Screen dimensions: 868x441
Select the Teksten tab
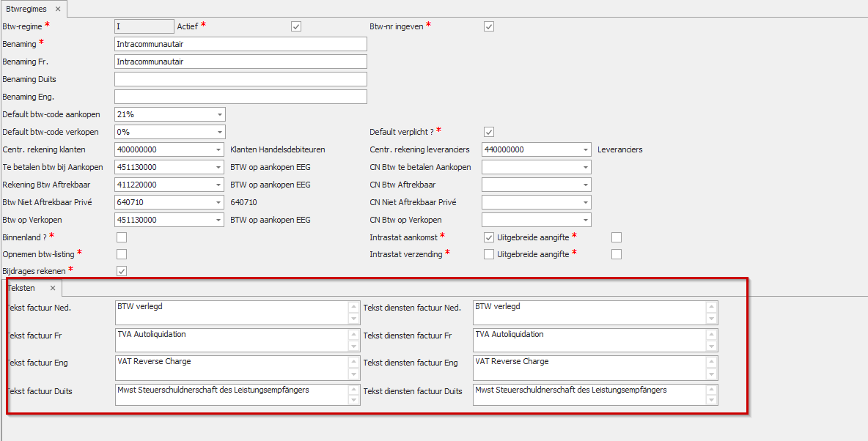(22, 289)
